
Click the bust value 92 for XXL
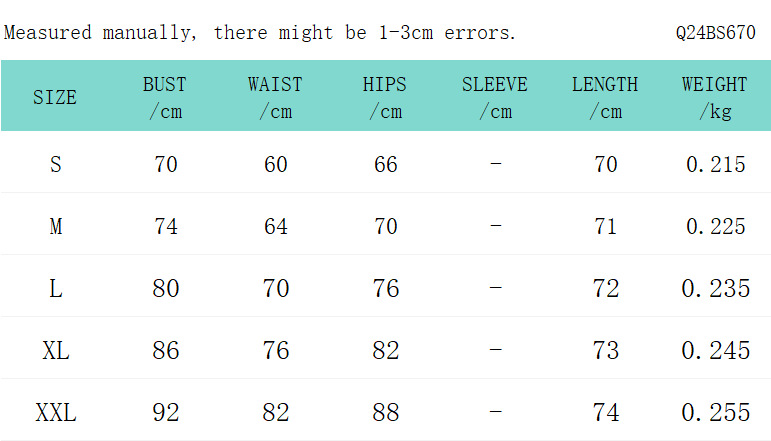[165, 412]
